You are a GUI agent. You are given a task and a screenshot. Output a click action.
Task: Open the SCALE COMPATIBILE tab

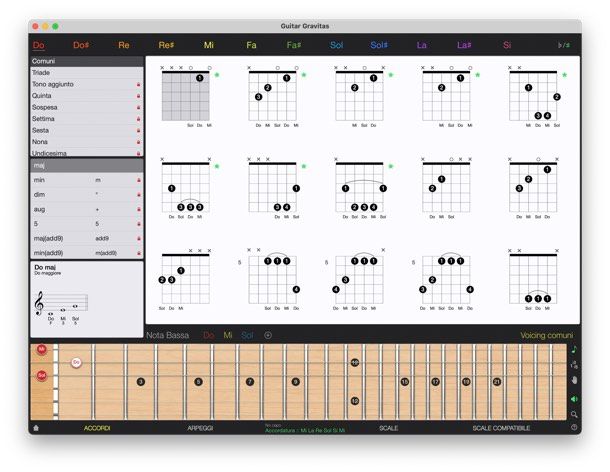click(501, 428)
